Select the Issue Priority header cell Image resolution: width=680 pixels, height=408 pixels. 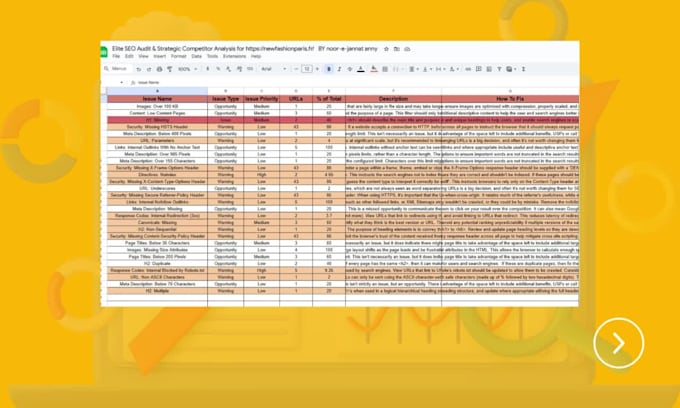262,99
